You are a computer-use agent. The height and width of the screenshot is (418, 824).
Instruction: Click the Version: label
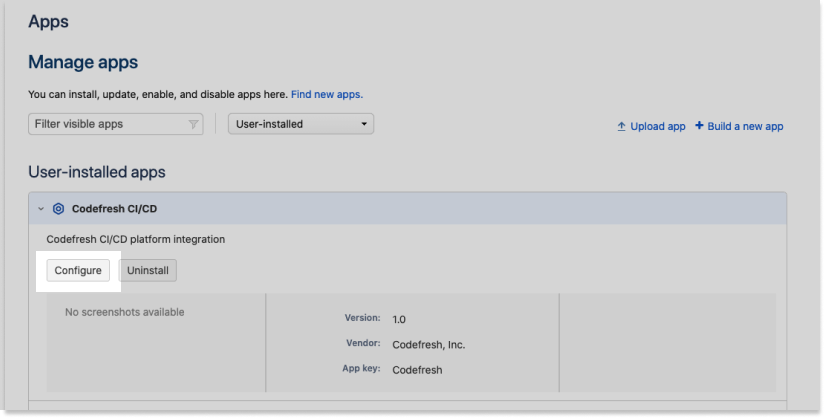(x=363, y=318)
